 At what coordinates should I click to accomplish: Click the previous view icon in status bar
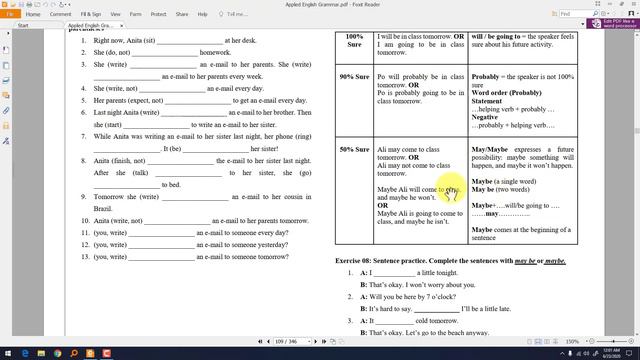[333, 341]
